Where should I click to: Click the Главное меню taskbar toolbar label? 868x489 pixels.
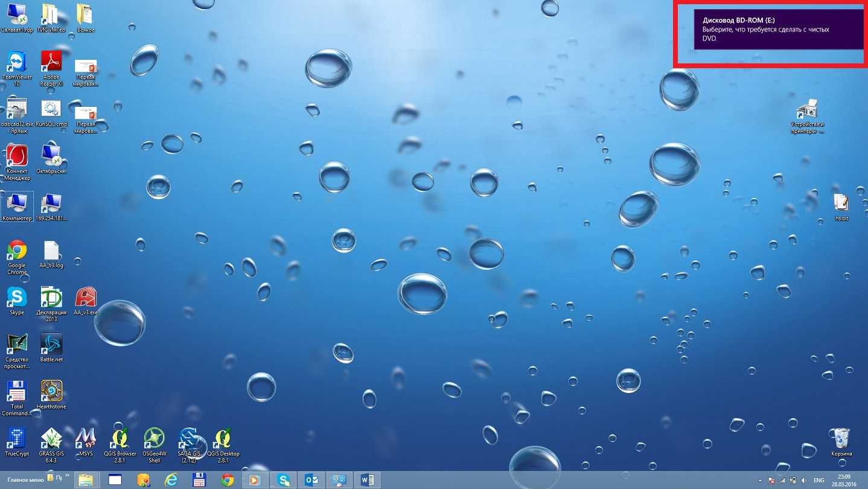25,480
